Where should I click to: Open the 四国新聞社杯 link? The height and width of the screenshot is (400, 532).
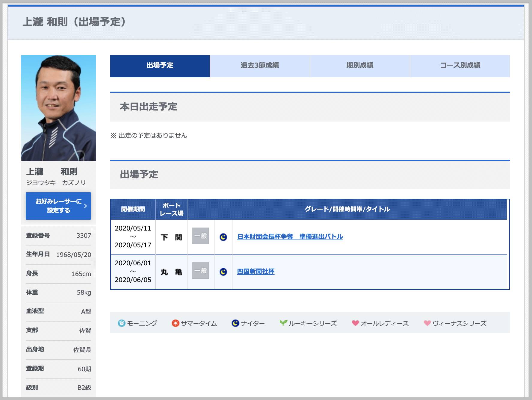pyautogui.click(x=256, y=272)
